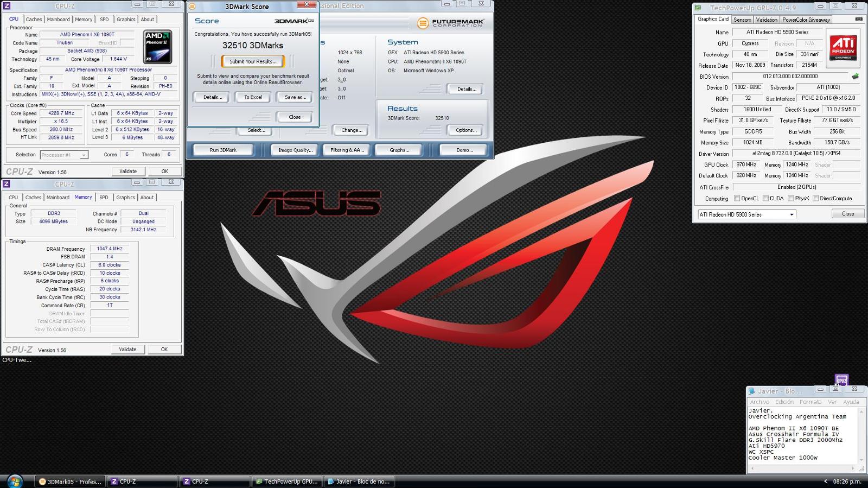Click Save as... in the Score dialog
This screenshot has width=868, height=488.
[x=295, y=97]
